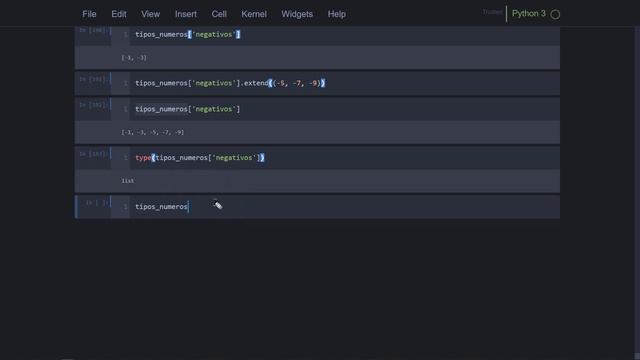Open the Kernel menu
Viewport: 640px width, 360px height.
point(254,14)
